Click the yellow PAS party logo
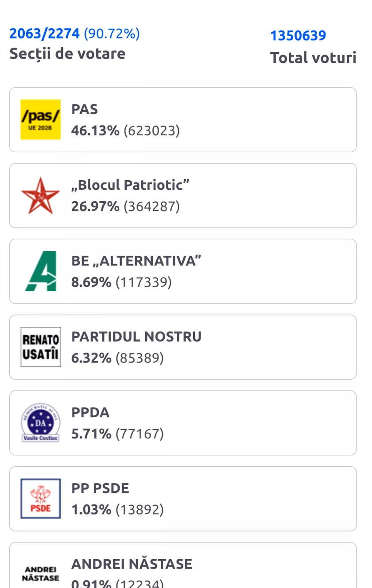This screenshot has width=372, height=588. point(40,119)
